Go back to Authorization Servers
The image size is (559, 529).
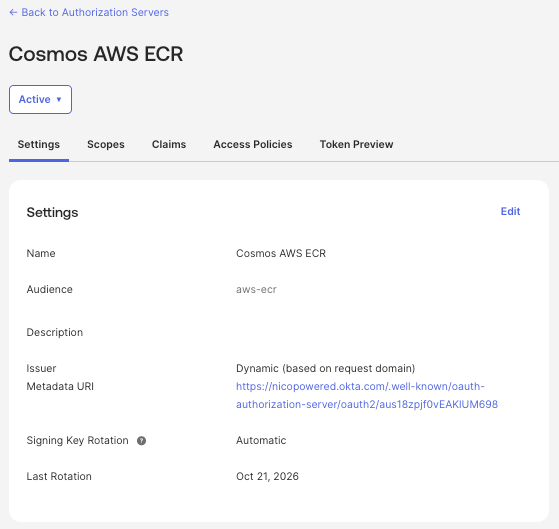[x=89, y=12]
